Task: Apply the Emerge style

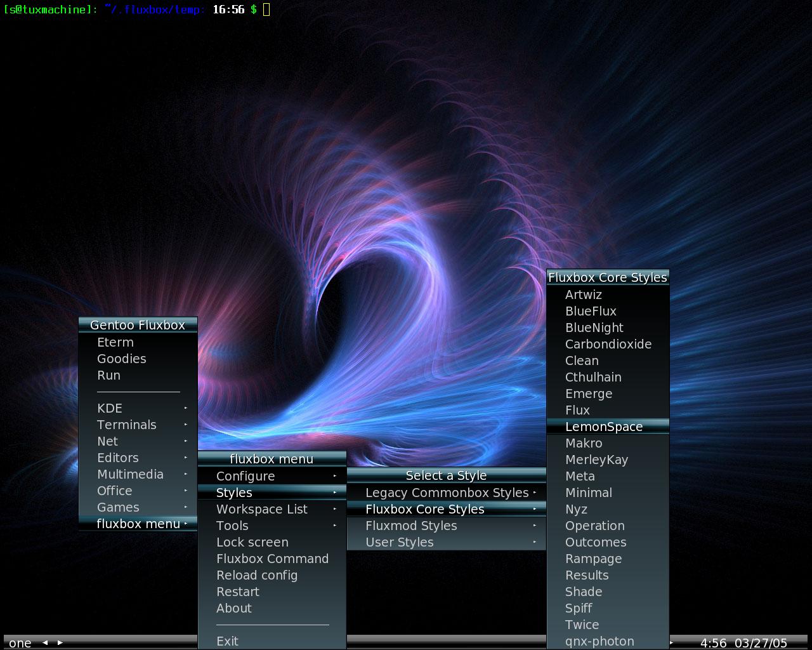Action: point(608,394)
